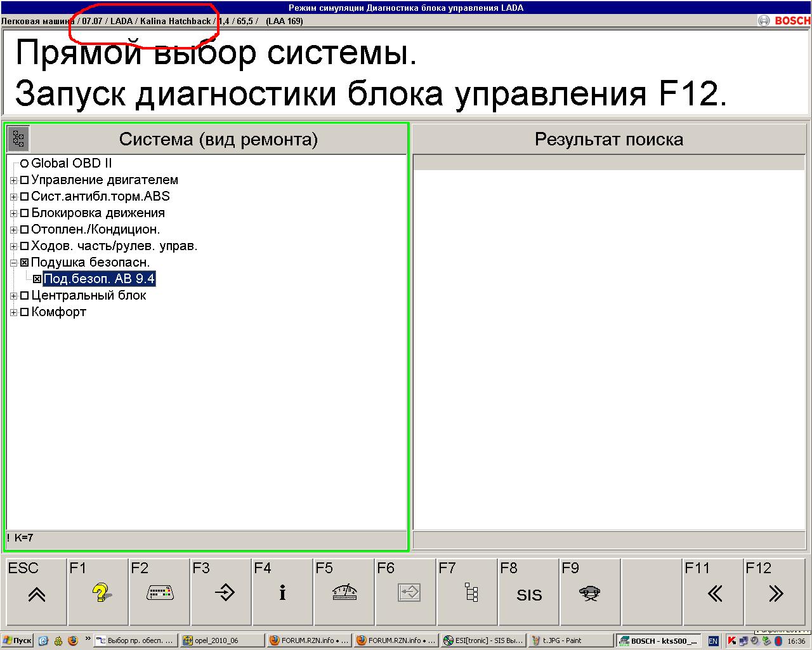
Task: Open SIS with the F8 button
Action: [x=528, y=593]
